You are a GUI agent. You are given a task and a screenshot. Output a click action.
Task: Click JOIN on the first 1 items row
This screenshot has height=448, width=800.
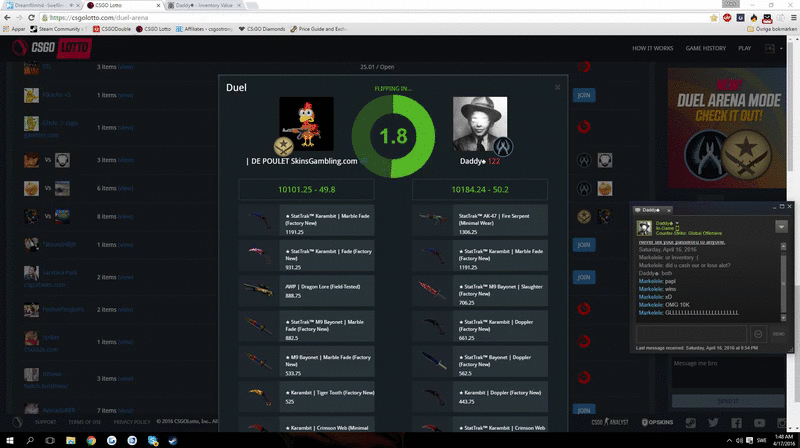[x=584, y=95]
